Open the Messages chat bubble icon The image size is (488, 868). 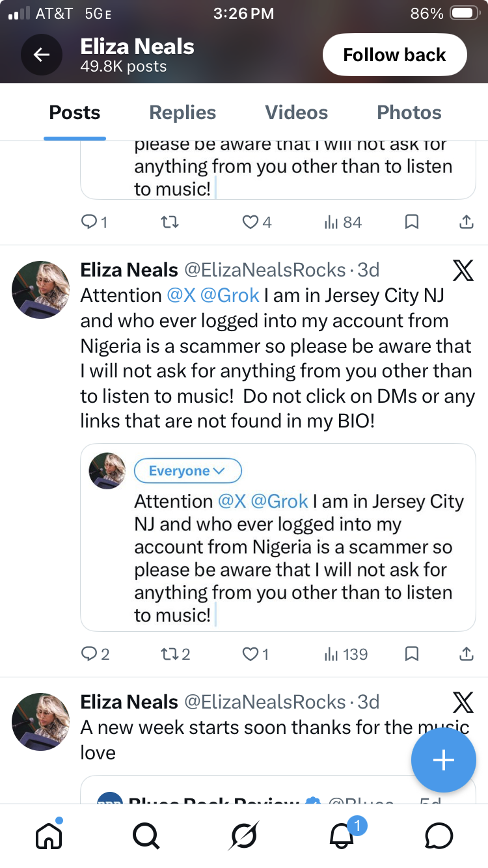click(439, 835)
